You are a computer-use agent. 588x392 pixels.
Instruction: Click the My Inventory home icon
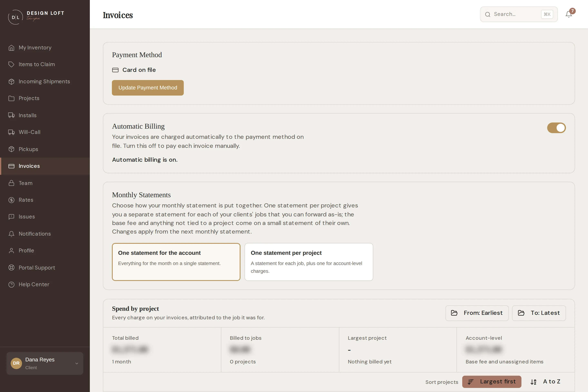coord(11,48)
